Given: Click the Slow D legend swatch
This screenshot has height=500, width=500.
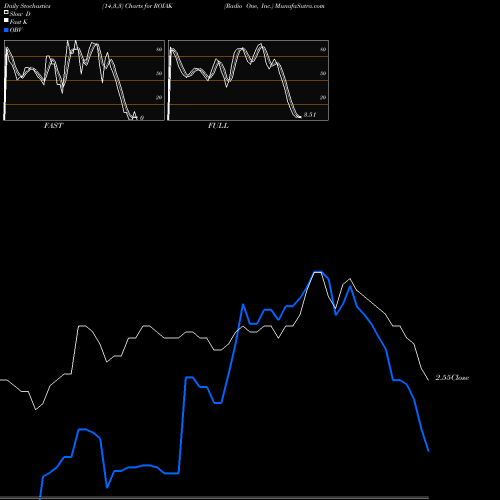Looking at the screenshot, I should point(6,13).
